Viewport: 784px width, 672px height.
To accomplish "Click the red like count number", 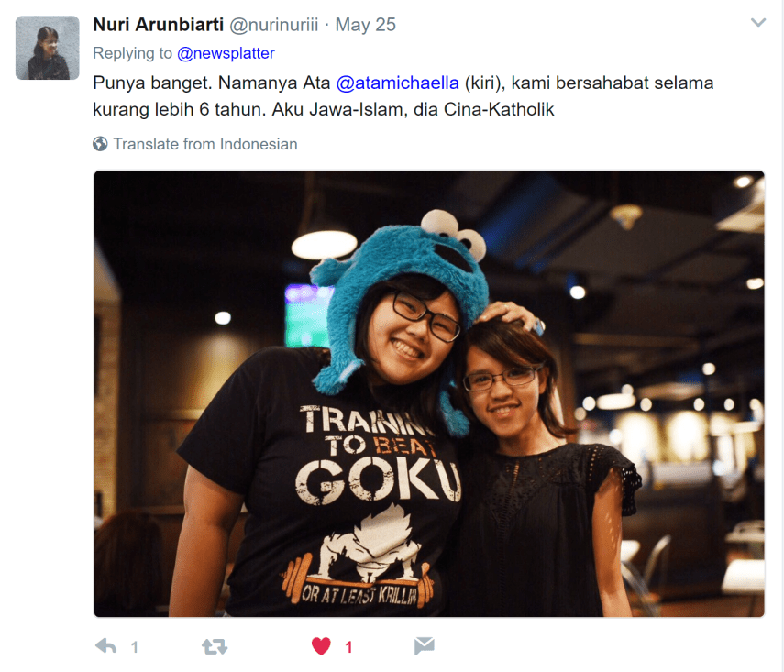I will pos(348,647).
